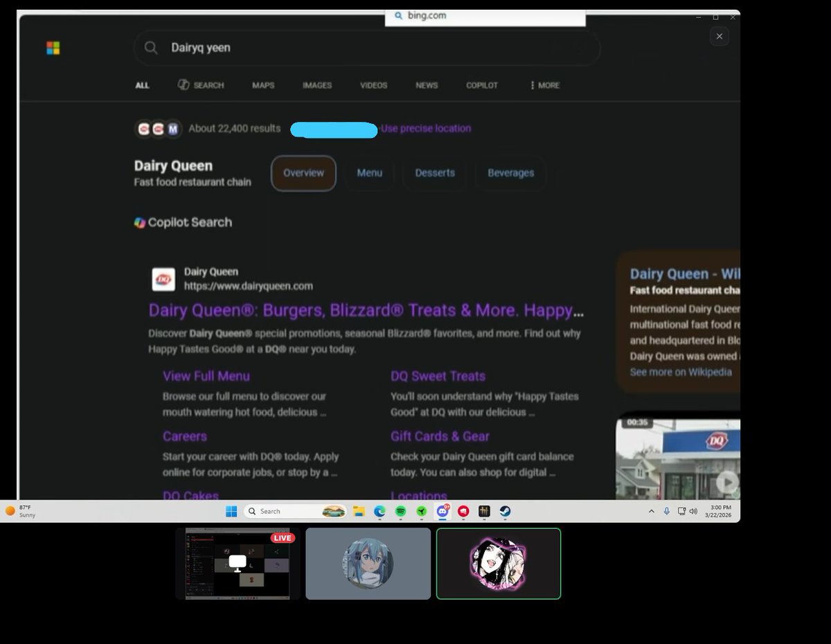Screen dimensions: 831x644
Task: Show hidden system tray icons
Action: point(651,511)
